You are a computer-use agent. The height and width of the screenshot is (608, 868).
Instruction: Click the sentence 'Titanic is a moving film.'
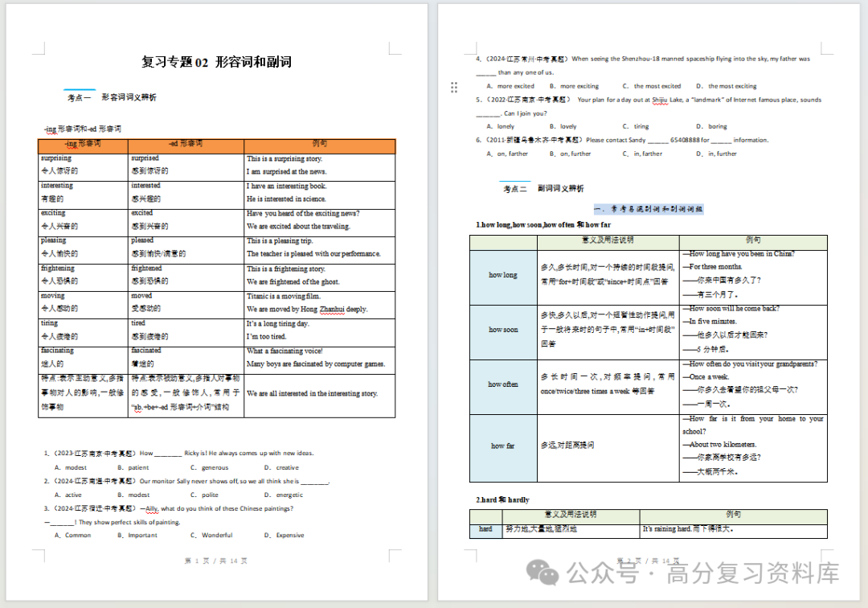click(284, 296)
